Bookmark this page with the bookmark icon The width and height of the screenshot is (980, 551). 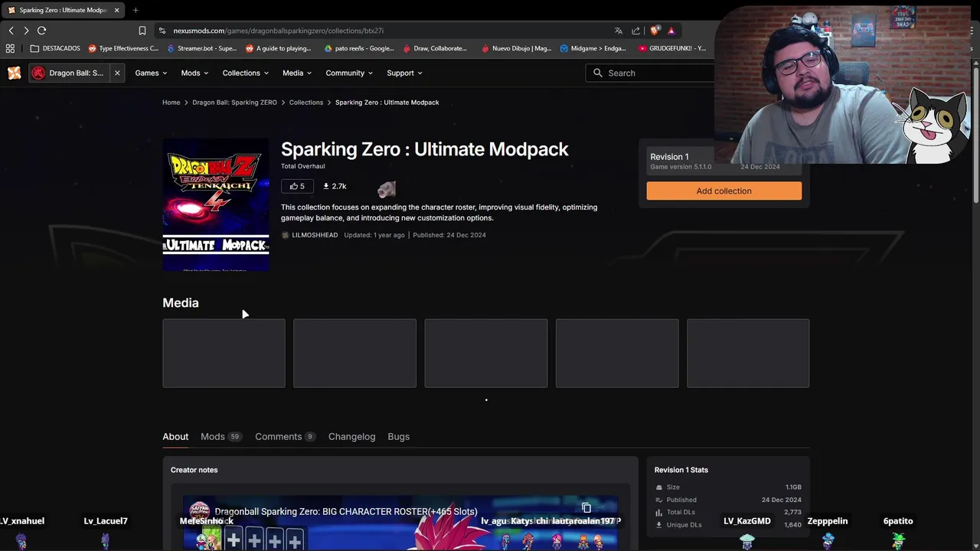click(x=142, y=31)
